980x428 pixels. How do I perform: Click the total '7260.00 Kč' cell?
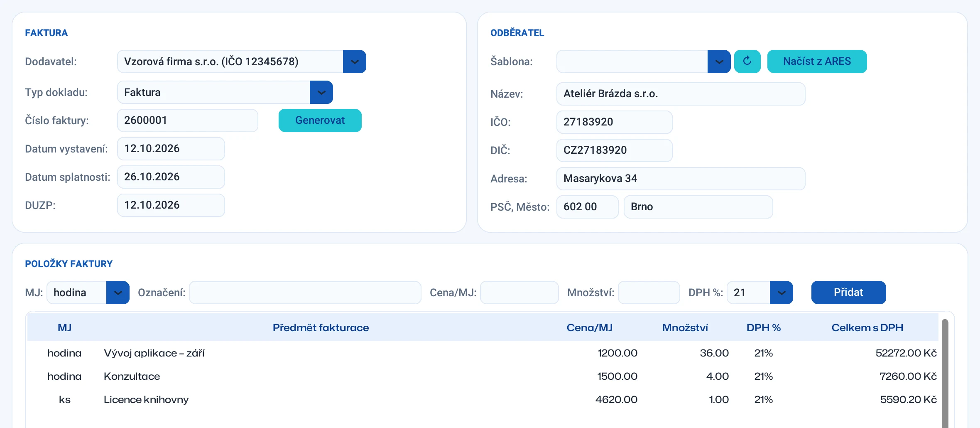point(908,376)
